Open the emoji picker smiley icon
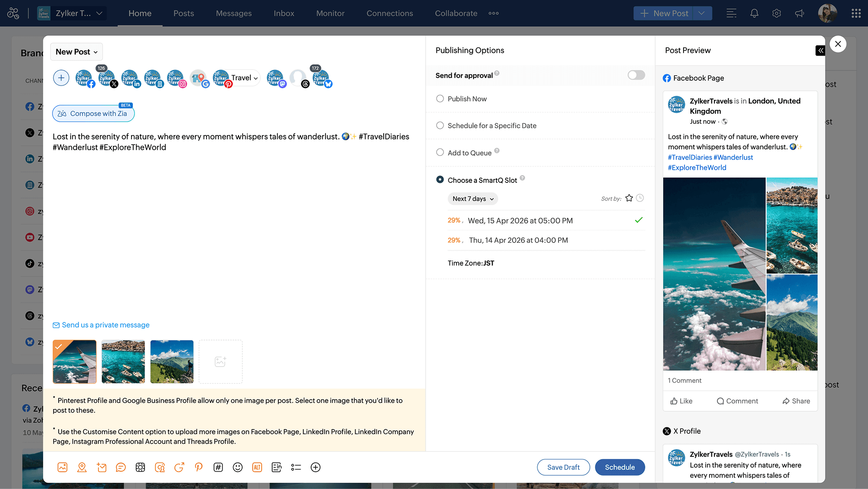The height and width of the screenshot is (489, 868). coord(237,467)
